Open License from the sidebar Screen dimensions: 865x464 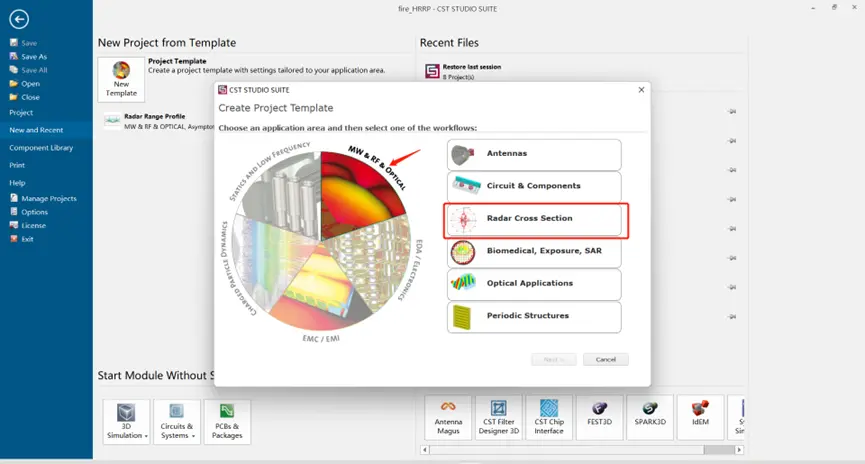tap(28, 226)
